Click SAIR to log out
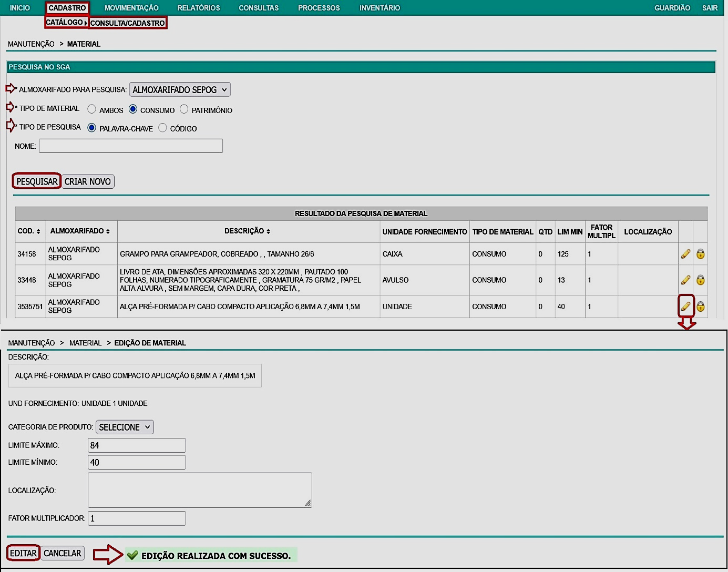The height and width of the screenshot is (572, 728). [710, 8]
